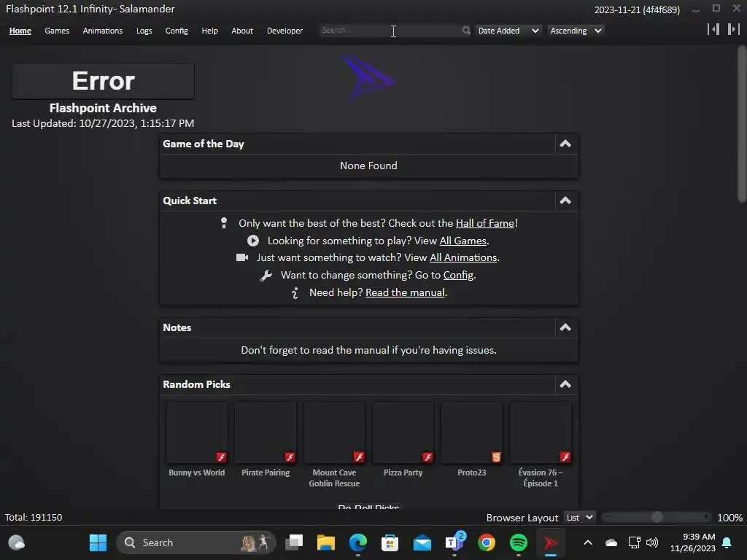Select the Bunny vs World thumbnail

[197, 432]
